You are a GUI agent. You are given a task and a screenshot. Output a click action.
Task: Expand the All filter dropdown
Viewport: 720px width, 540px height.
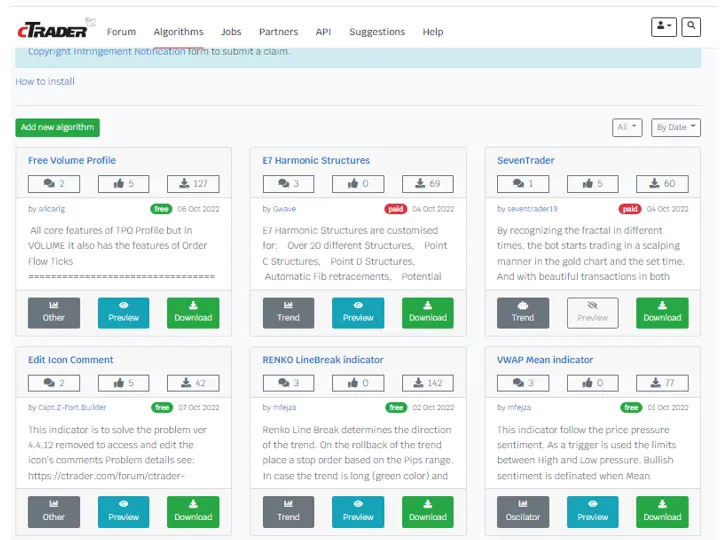pyautogui.click(x=627, y=127)
